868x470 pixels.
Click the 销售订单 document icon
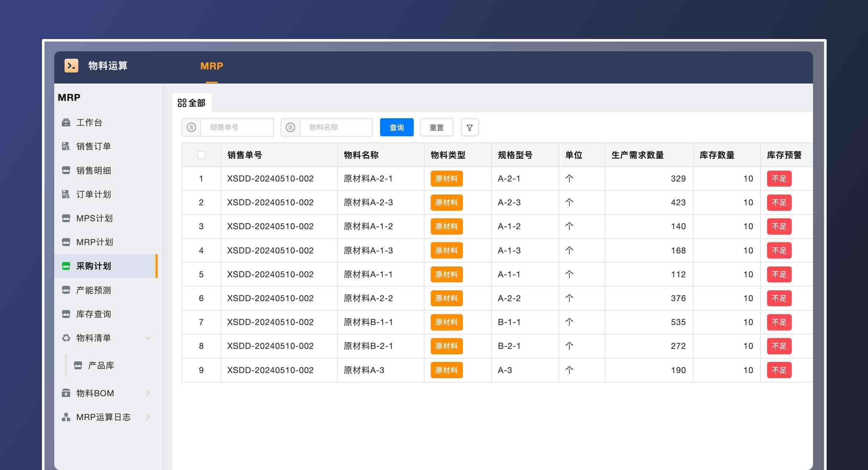[65, 146]
